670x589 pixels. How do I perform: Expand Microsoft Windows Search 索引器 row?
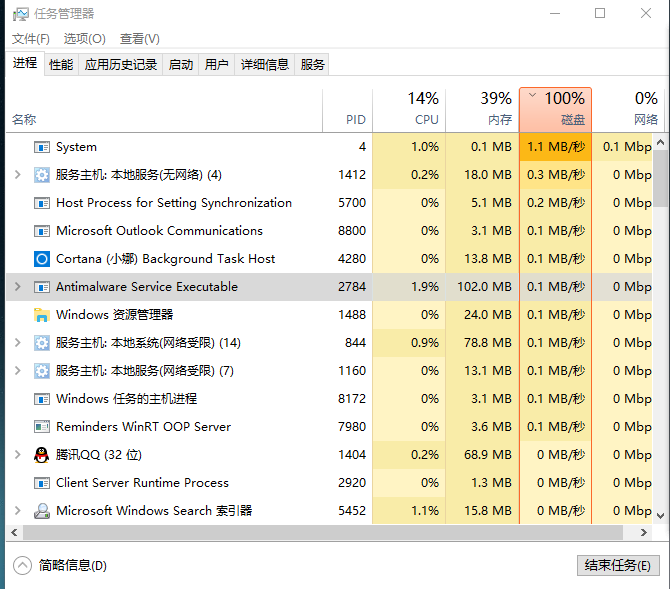click(x=18, y=511)
